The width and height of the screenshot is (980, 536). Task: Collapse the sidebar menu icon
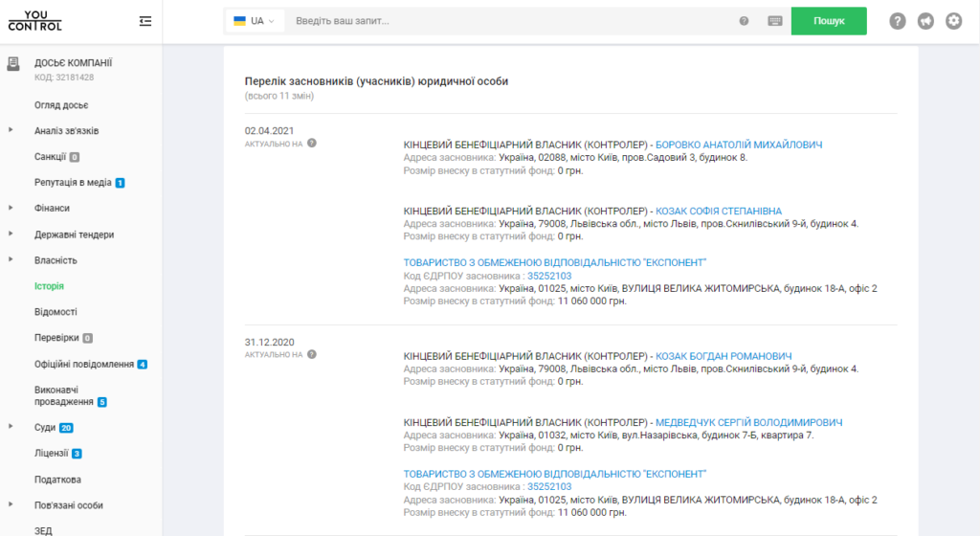point(145,21)
